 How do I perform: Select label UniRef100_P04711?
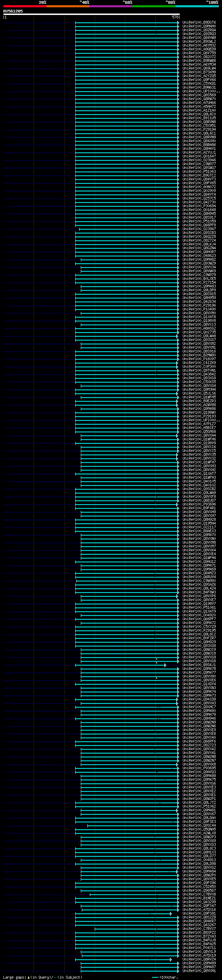point(199,948)
